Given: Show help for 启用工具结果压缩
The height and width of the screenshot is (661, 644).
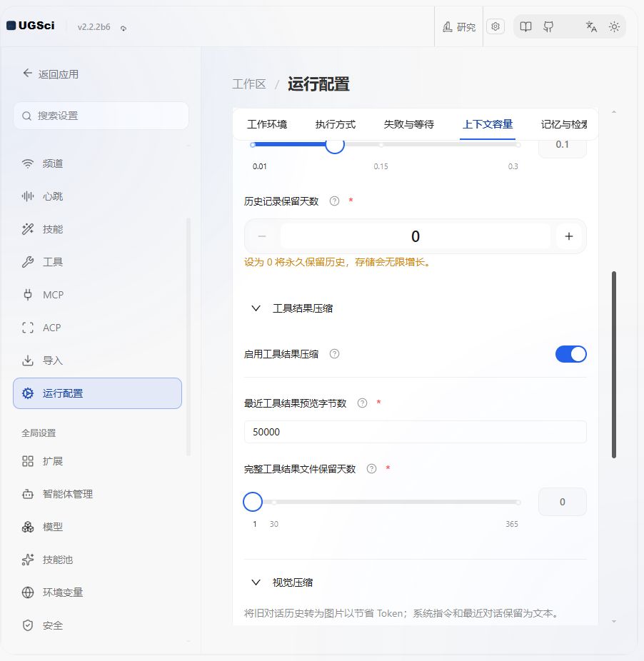Looking at the screenshot, I should [x=334, y=354].
